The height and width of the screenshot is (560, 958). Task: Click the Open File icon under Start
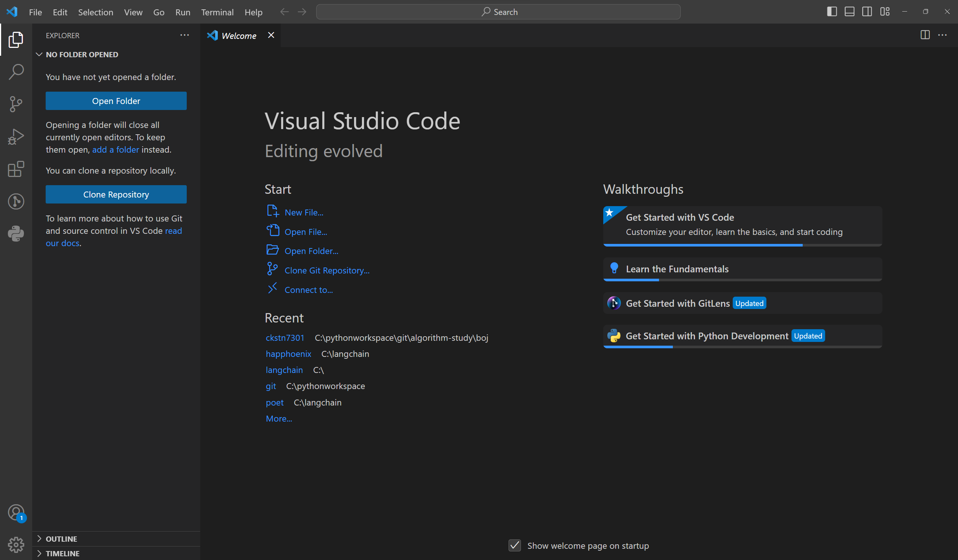click(272, 230)
